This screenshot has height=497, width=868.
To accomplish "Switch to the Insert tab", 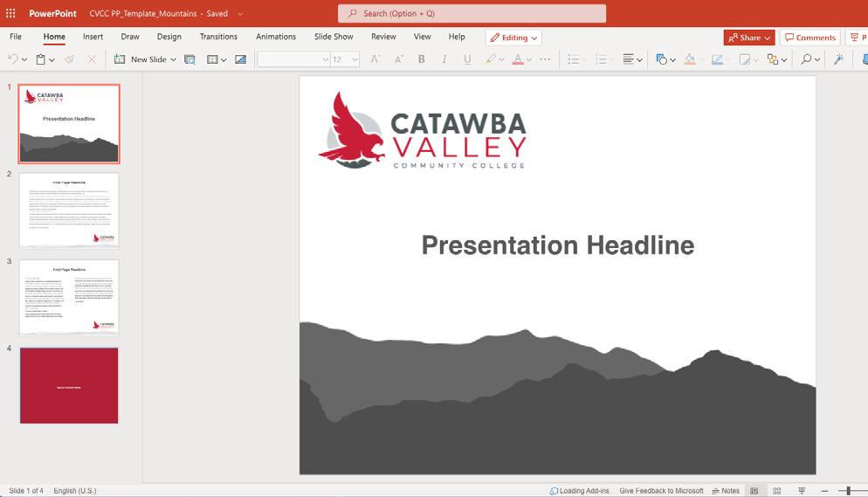I will [x=93, y=37].
